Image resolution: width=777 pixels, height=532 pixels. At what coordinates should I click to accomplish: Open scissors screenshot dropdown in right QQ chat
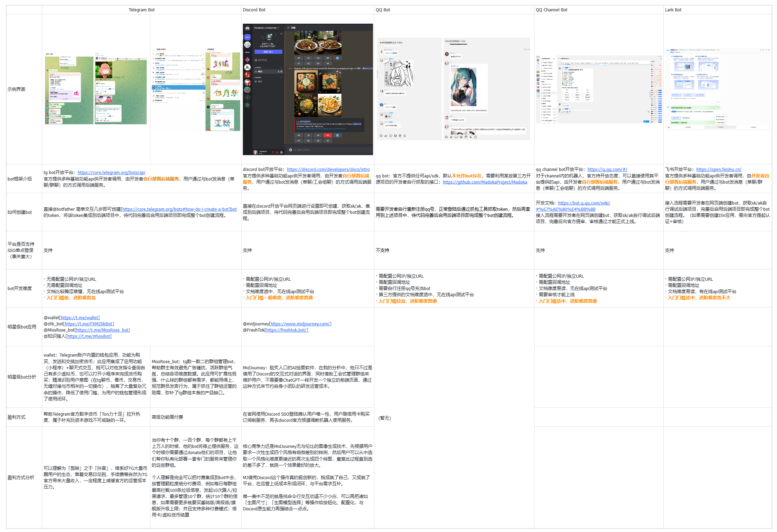(x=452, y=137)
